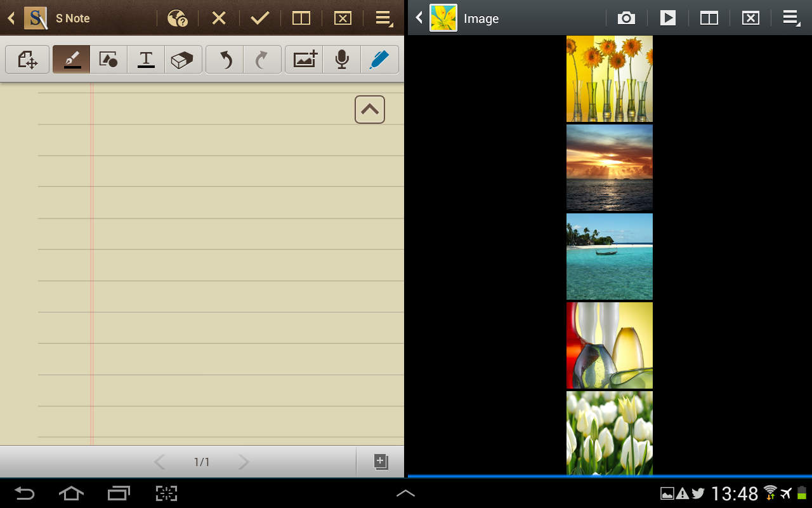
Task: Collapse the toolbar with up chevron
Action: 370,109
